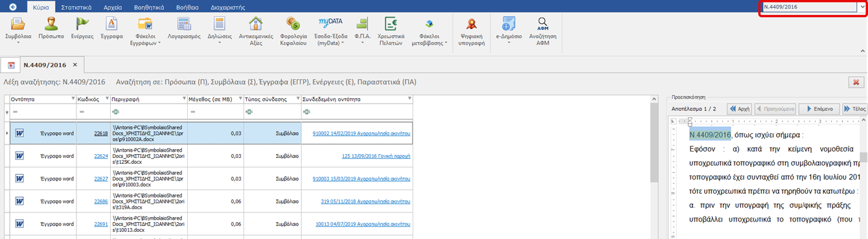Viewport: 868px width, 239px height.
Task: Click Word icon in row 22627
Action: point(19,178)
